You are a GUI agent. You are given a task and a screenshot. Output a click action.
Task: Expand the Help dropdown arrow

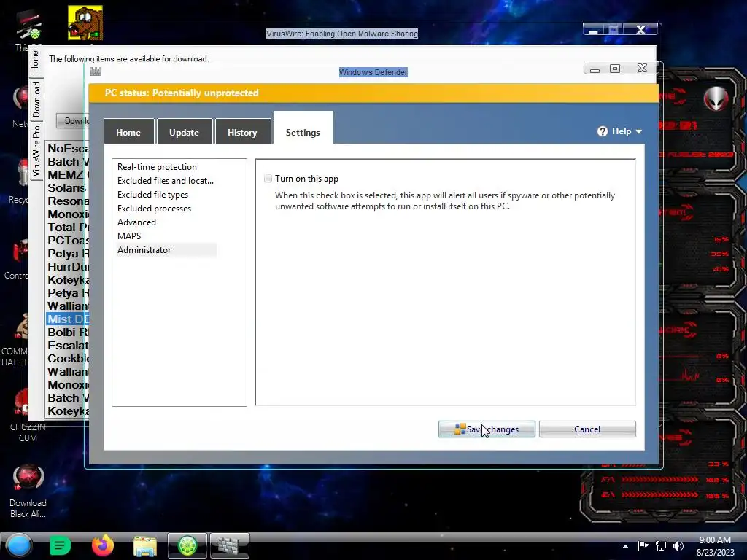pyautogui.click(x=639, y=131)
